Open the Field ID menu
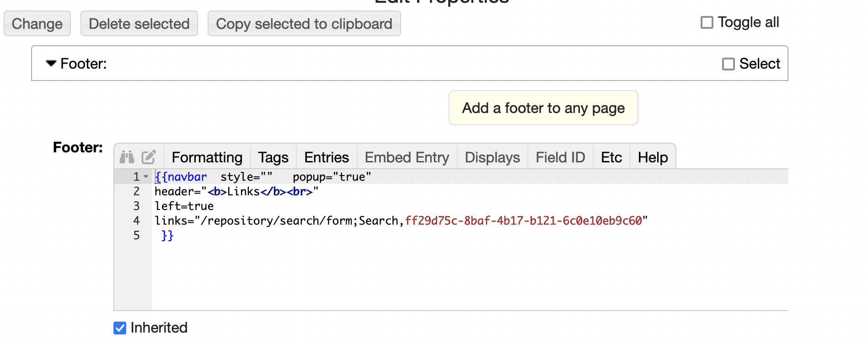Viewport: 868px width, 344px height. coord(560,157)
